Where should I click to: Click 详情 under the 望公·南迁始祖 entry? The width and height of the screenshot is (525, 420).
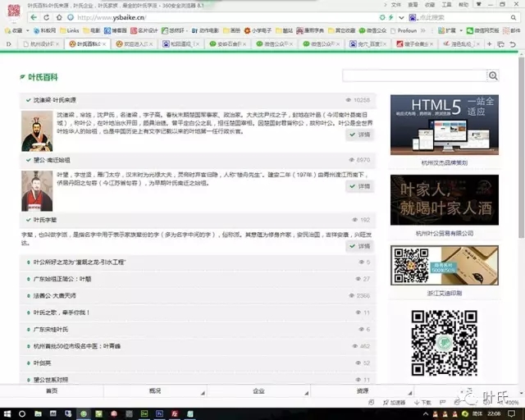point(359,186)
